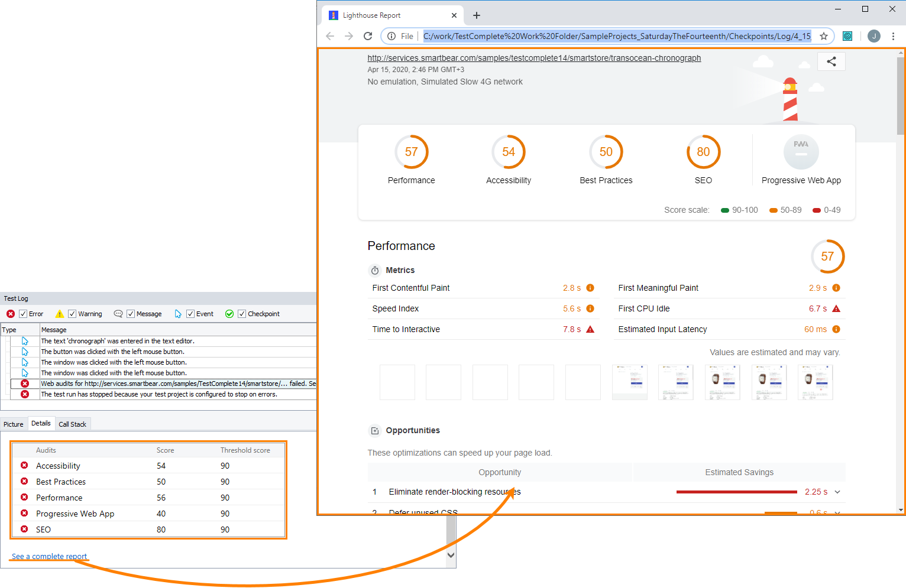
Task: Click the Speed Index info icon
Action: (590, 308)
